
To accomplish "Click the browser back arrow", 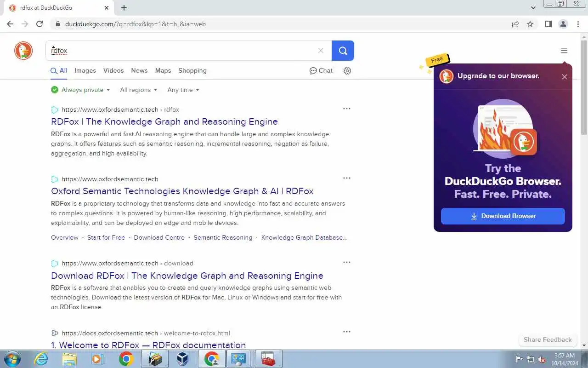I will [x=10, y=24].
